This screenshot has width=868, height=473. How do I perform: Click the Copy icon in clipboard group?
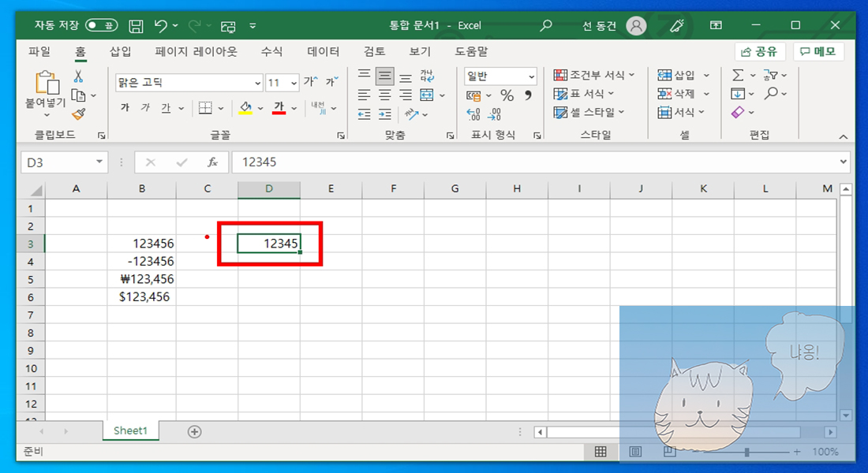click(79, 95)
